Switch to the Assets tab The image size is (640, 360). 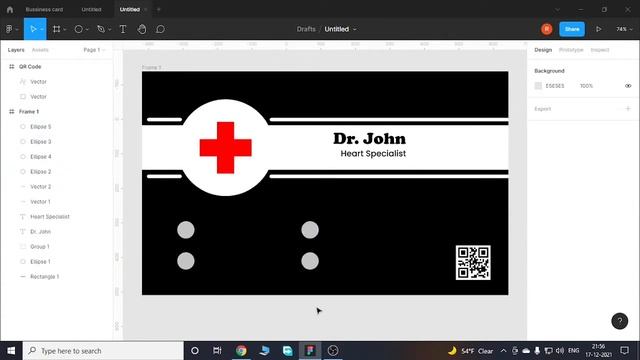coord(40,50)
